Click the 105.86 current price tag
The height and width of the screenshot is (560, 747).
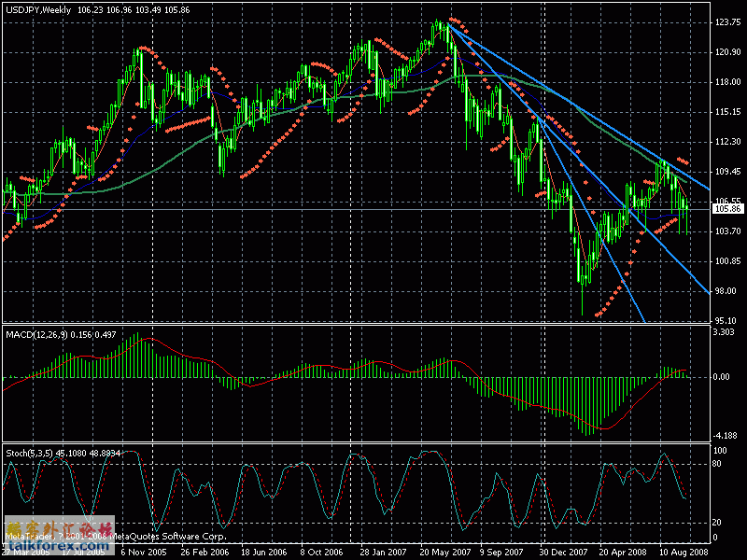[728, 208]
